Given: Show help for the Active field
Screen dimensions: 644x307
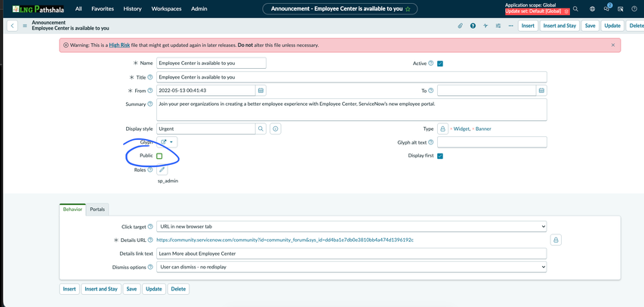Looking at the screenshot, I should point(431,64).
